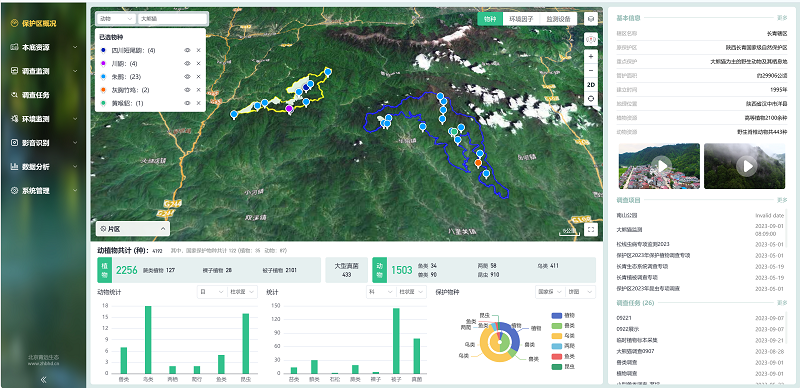Switch to the 环境因子 tab
The height and width of the screenshot is (388, 800).
point(521,19)
